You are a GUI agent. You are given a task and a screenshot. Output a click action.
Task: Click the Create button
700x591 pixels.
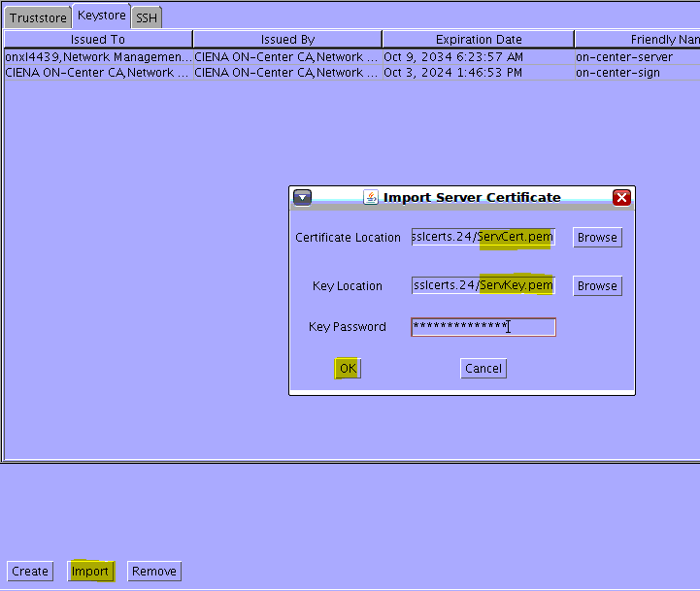pos(30,572)
